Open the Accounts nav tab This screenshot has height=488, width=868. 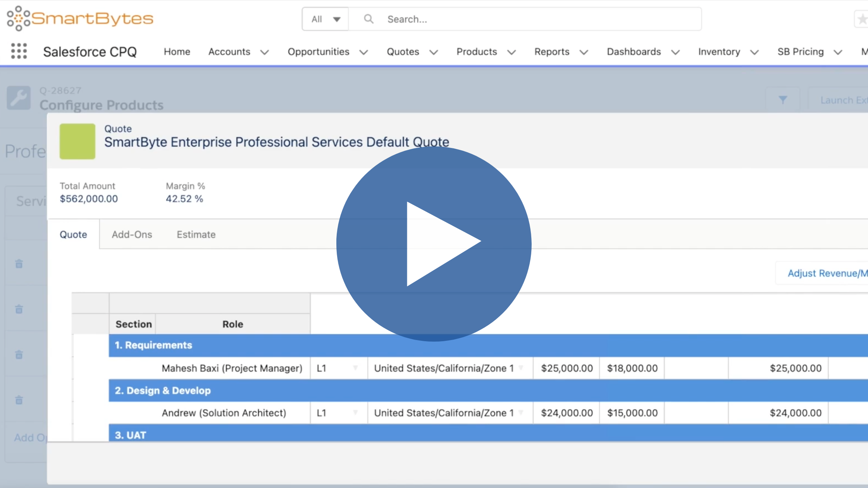[x=229, y=52]
